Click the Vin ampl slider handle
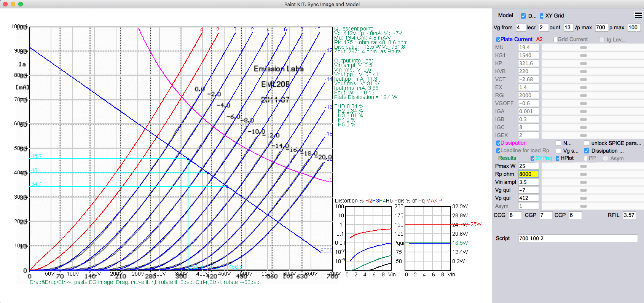Viewport: 644px width, 303px height. [x=583, y=182]
